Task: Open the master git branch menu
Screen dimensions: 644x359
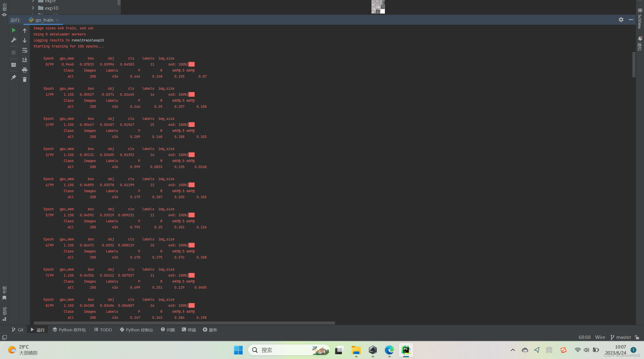Action: [621, 337]
